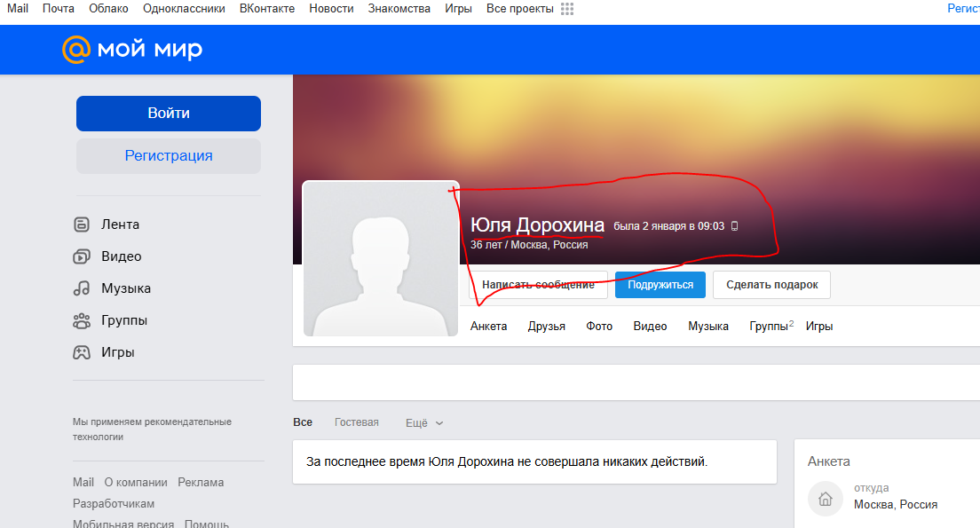This screenshot has height=528, width=980.
Task: Click the Сделать подарок button
Action: (772, 285)
